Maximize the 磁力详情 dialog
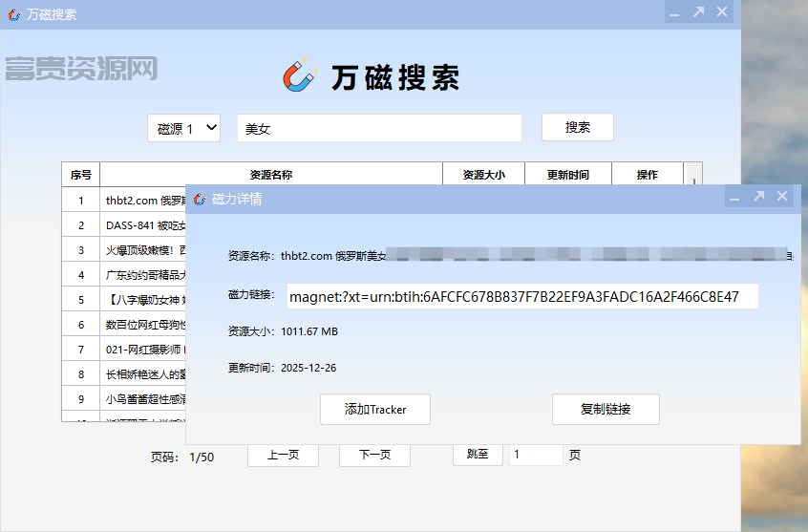The width and height of the screenshot is (808, 532). (758, 196)
